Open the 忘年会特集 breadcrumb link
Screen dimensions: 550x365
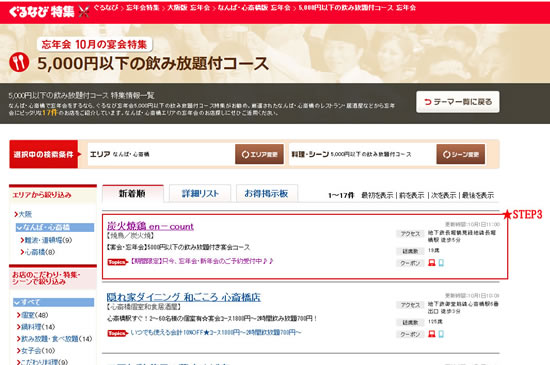[x=142, y=8]
